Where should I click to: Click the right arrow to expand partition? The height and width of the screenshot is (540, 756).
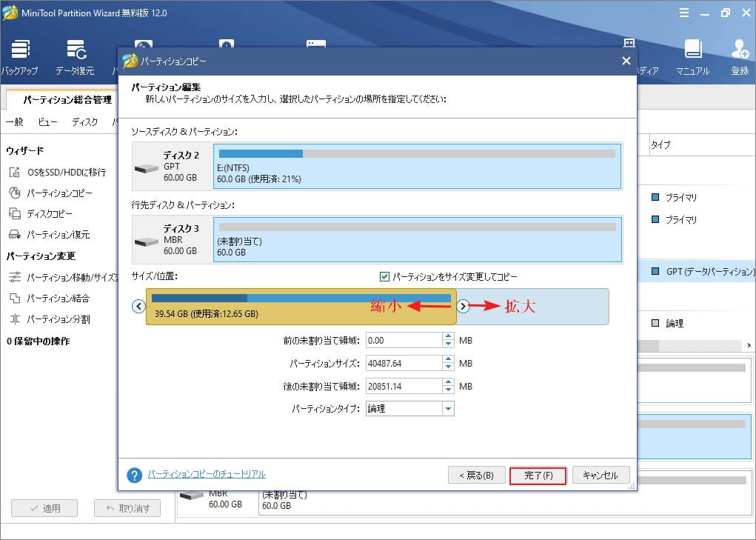click(464, 305)
